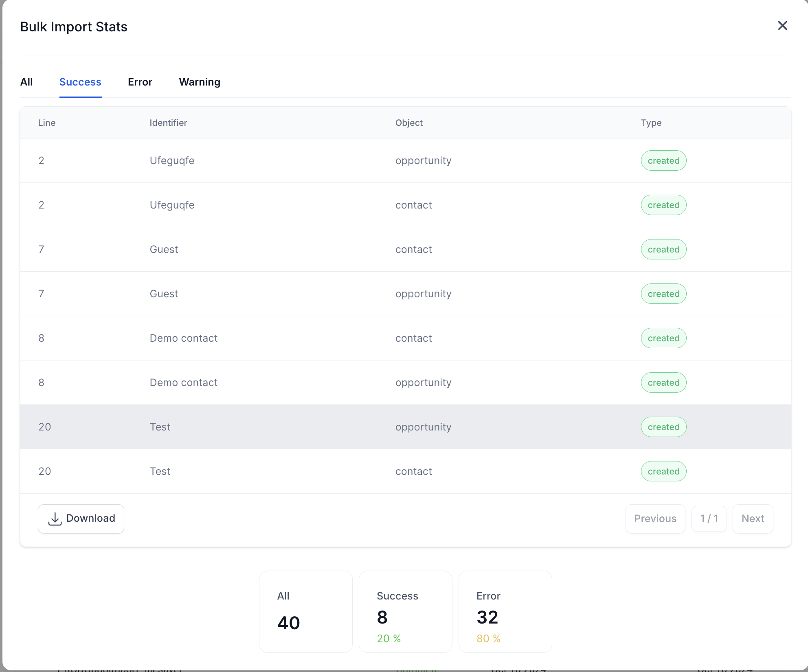
Task: Click the 'created' badge on highlighted Test opportunity row
Action: (x=663, y=427)
